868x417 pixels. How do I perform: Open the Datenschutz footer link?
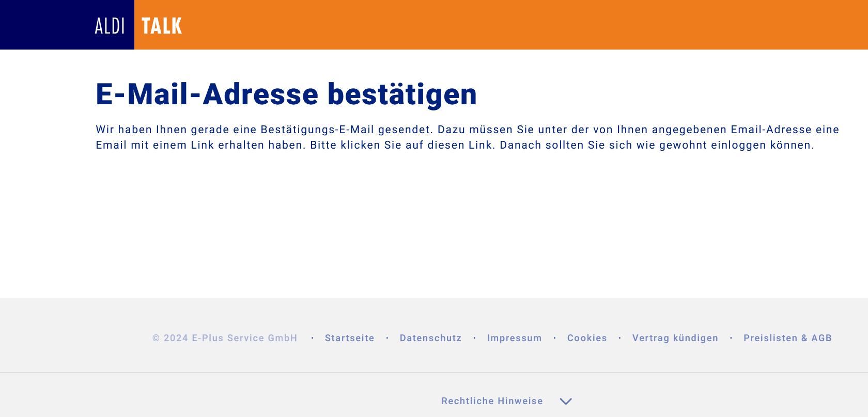430,338
